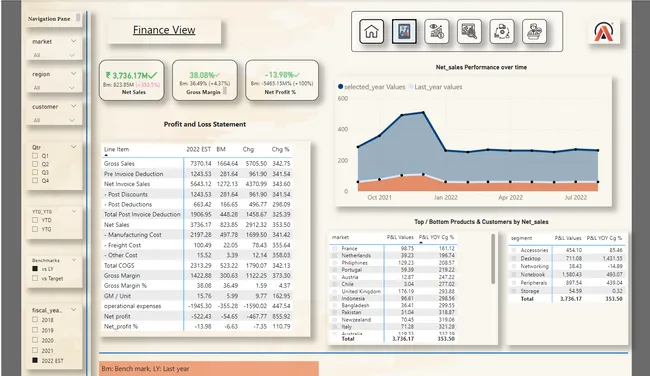The width and height of the screenshot is (650, 376).
Task: Open the market All dropdown
Action: [x=54, y=55]
